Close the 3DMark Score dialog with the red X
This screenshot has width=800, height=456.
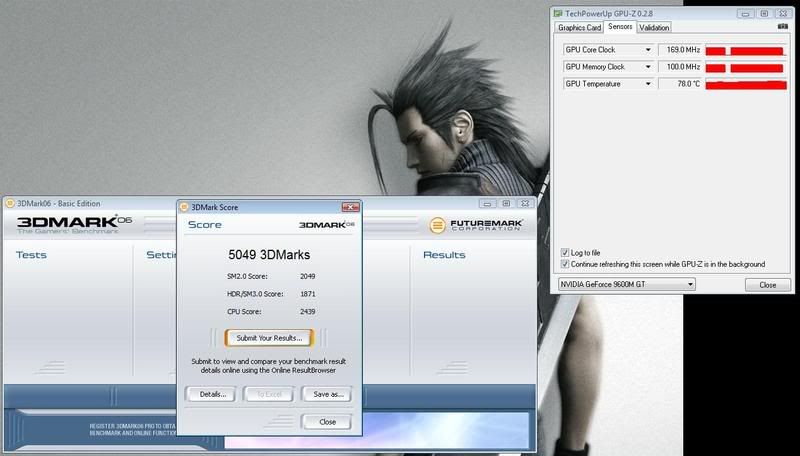[x=351, y=207]
